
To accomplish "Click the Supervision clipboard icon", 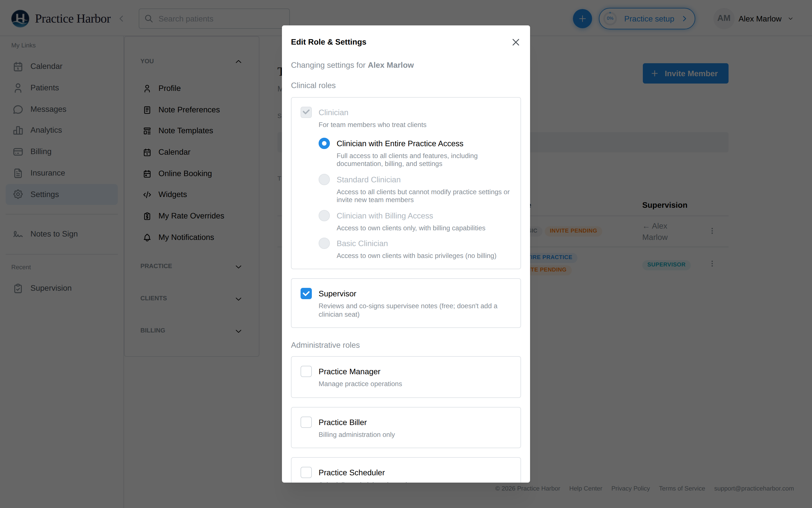I will 18,289.
